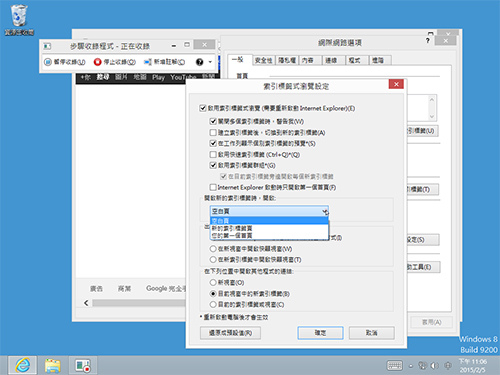Image resolution: width=500 pixels, height=375 pixels.
Task: Choose 您的第一個首頁 in the dropdown list
Action: coord(269,236)
